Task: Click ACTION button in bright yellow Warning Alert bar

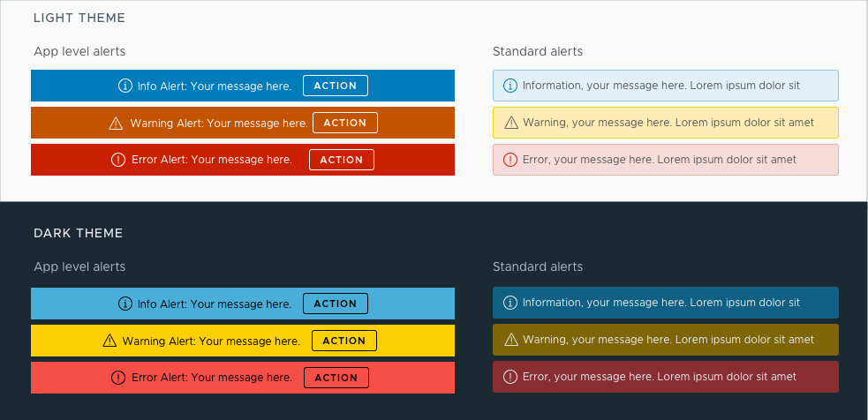Action: point(344,341)
